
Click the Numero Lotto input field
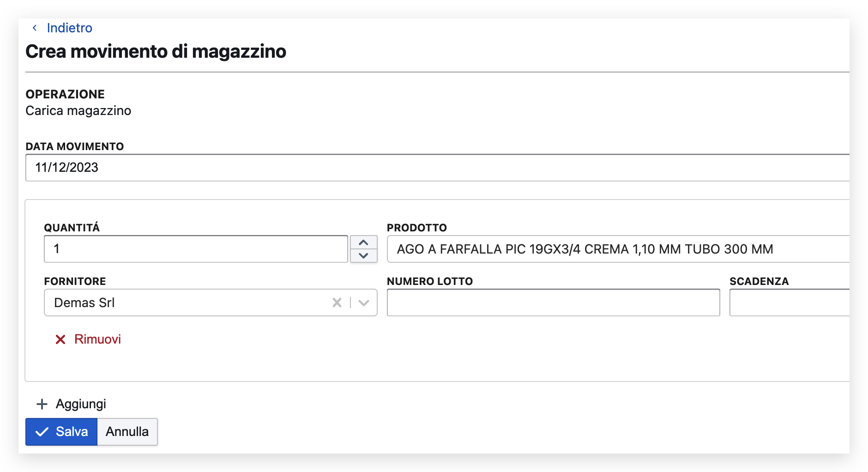click(x=553, y=303)
